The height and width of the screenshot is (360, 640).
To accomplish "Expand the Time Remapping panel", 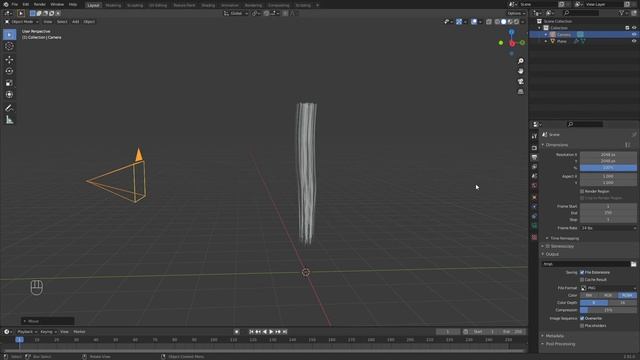I will [563, 238].
